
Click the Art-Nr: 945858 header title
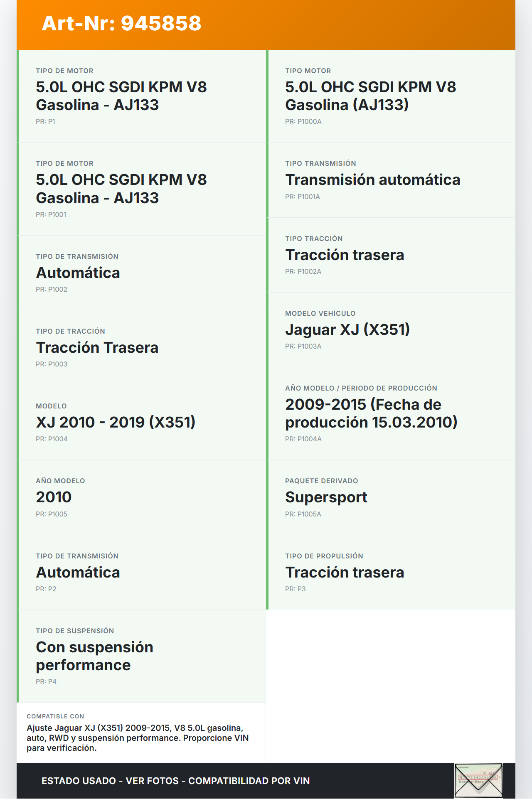(x=121, y=23)
